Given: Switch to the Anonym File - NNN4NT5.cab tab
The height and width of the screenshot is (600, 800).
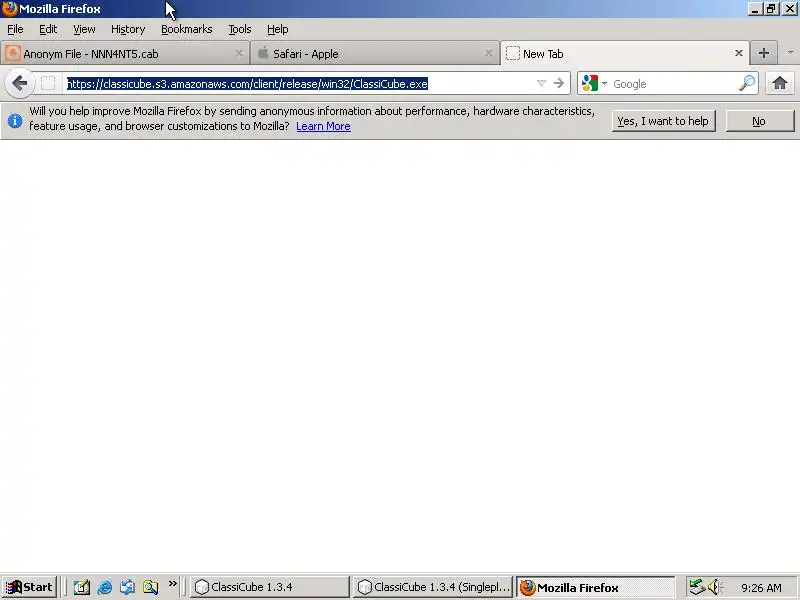Looking at the screenshot, I should pos(125,54).
